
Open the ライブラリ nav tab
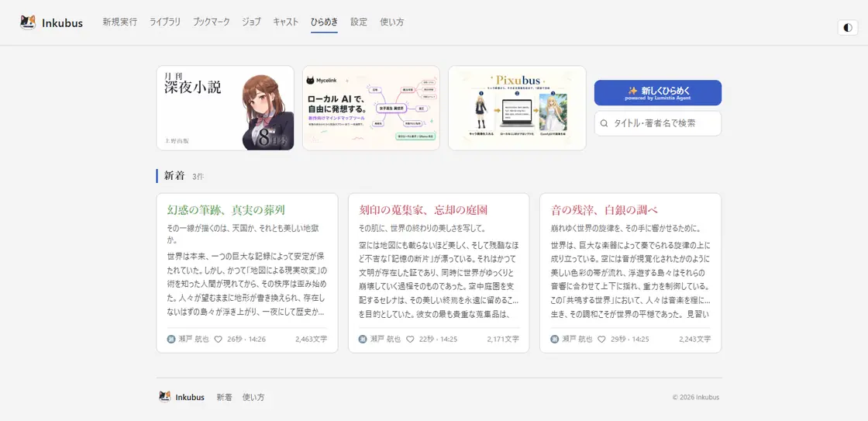165,22
